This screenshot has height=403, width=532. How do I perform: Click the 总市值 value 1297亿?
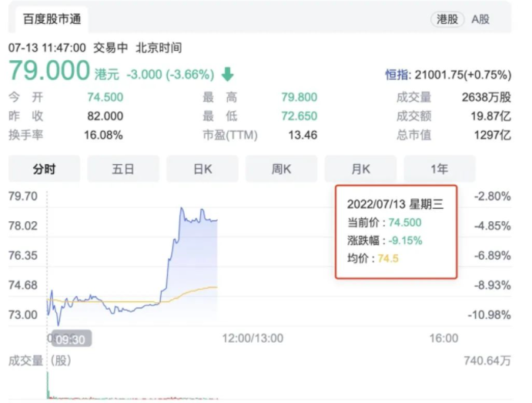[x=492, y=135]
